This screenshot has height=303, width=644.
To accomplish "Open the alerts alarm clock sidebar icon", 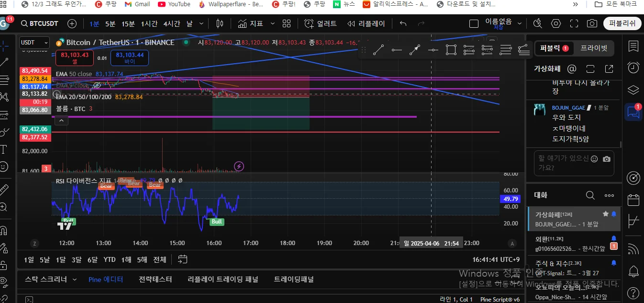I will tap(633, 67).
